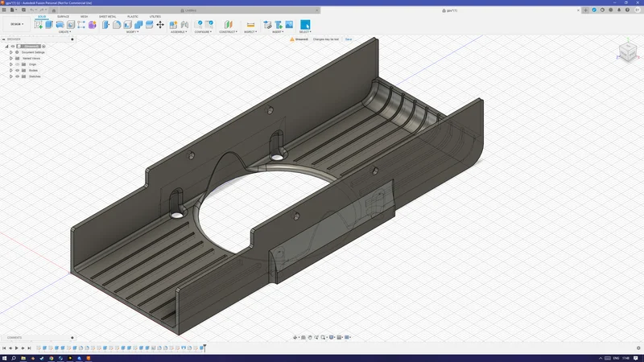The height and width of the screenshot is (362, 644).
Task: Open File Explorer from taskbar
Action: (23, 358)
